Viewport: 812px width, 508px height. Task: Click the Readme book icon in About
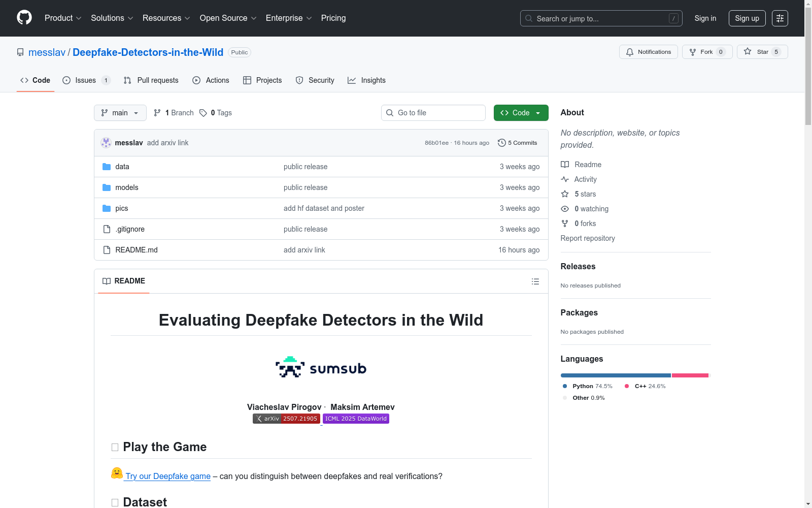pyautogui.click(x=565, y=165)
